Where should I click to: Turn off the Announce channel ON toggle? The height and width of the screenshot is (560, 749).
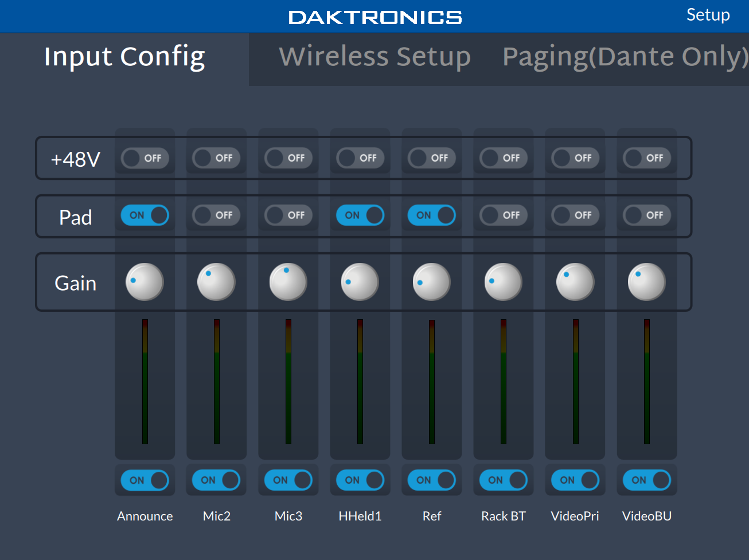point(145,480)
